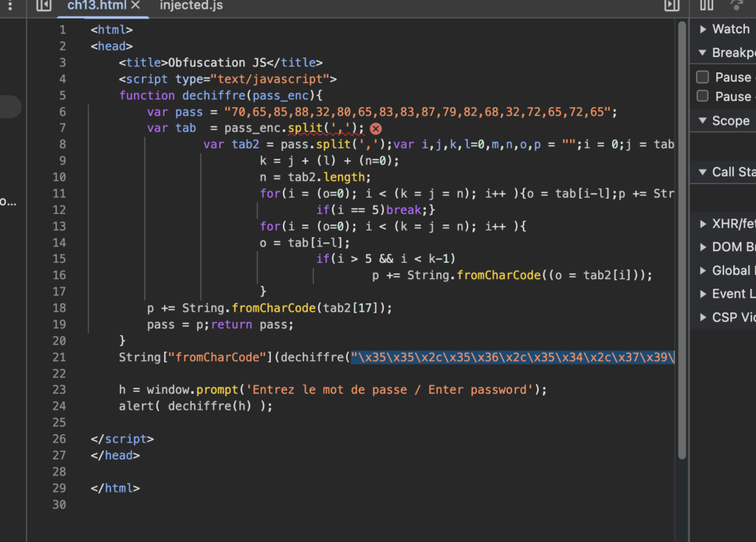Pause script execution
Screen dimensions: 756x542
click(x=707, y=6)
